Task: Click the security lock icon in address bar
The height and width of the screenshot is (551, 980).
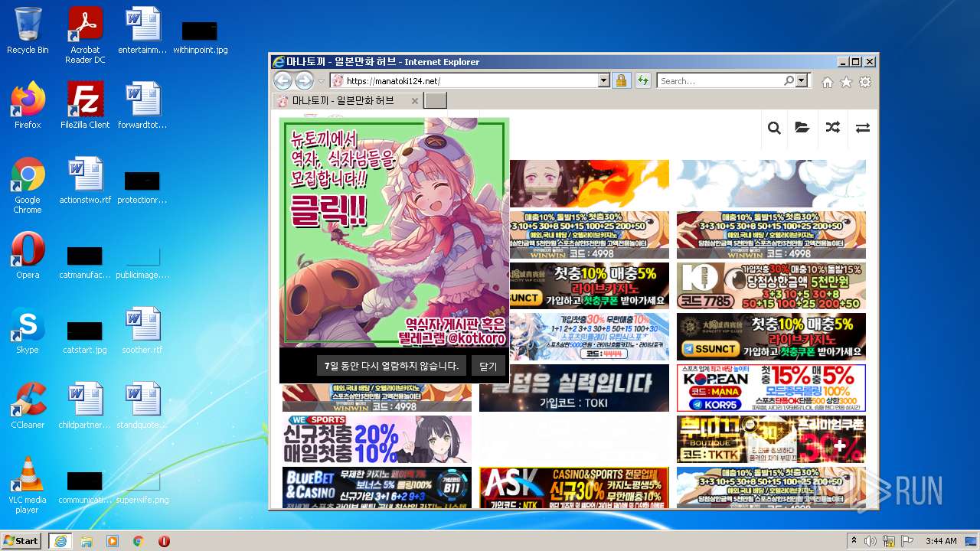Action: pos(621,80)
